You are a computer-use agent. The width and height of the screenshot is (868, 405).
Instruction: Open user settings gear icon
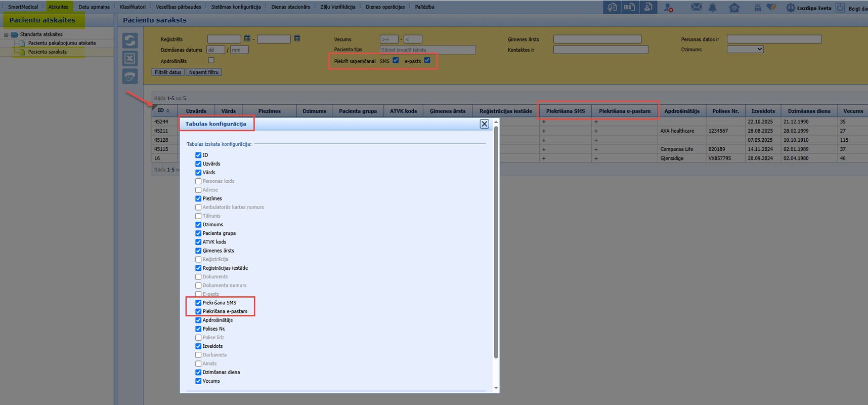pos(790,8)
